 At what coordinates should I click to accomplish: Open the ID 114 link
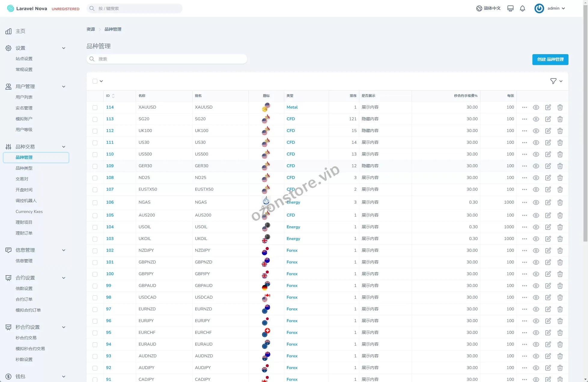[x=110, y=107]
